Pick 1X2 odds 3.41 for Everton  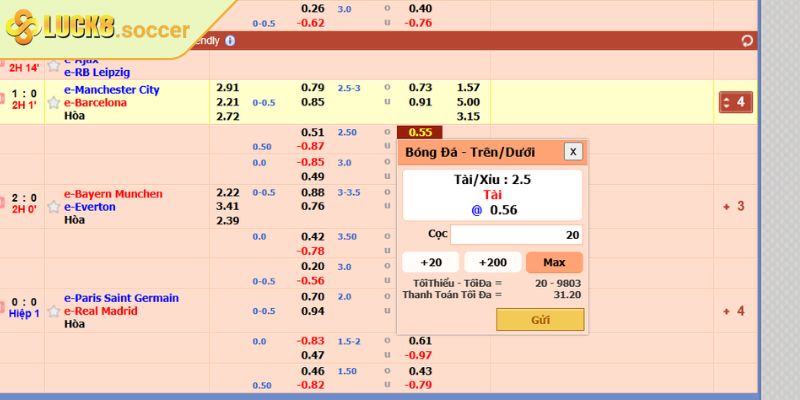coord(228,207)
